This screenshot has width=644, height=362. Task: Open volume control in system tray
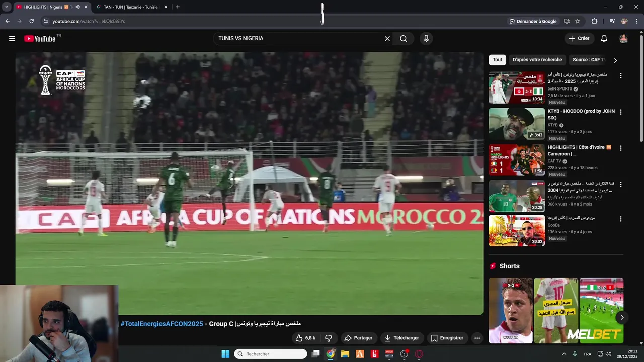click(609, 354)
